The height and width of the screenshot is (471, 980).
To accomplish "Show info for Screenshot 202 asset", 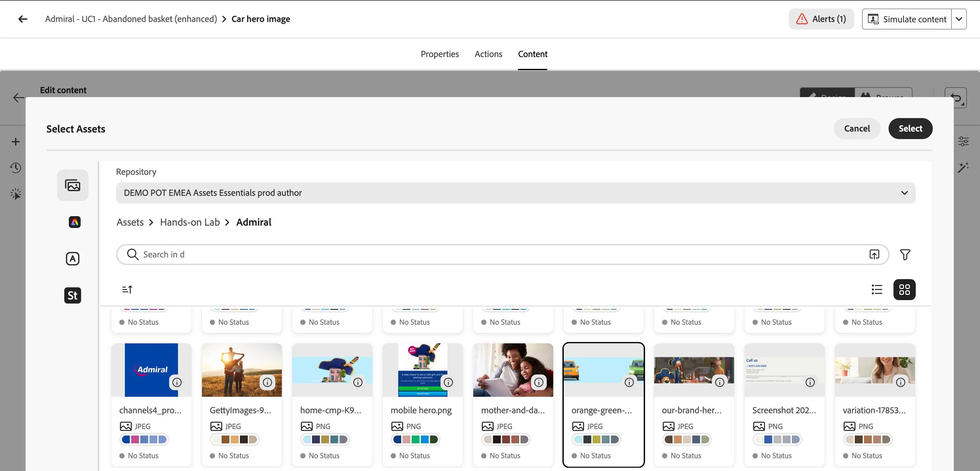I will click(x=810, y=382).
